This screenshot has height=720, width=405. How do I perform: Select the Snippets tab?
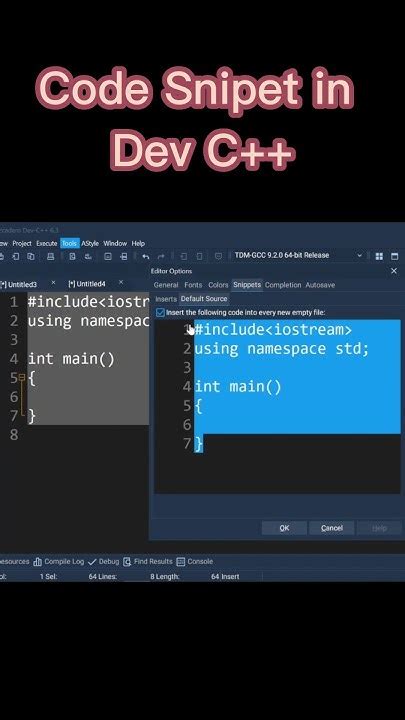247,285
